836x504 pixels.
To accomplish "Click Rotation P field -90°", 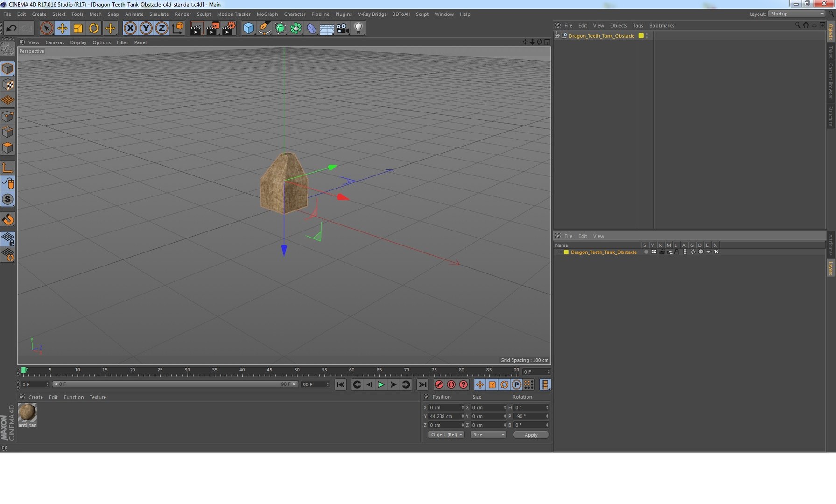I will point(531,416).
